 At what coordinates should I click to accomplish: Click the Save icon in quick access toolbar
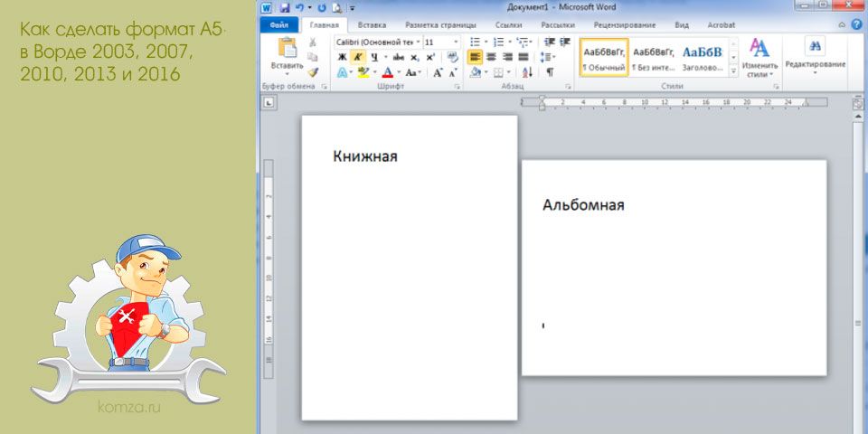pos(285,8)
